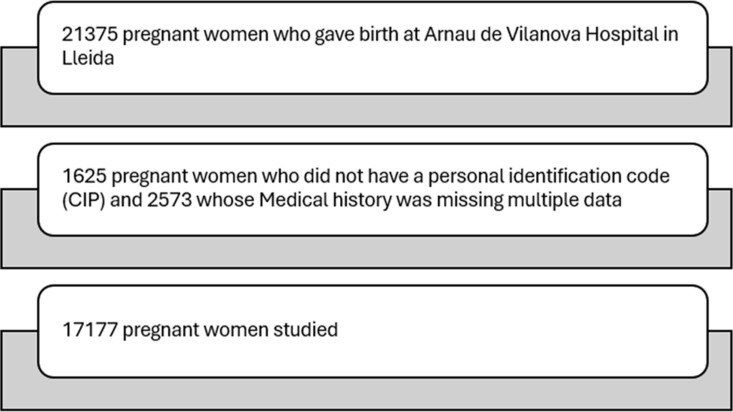Viewport: 733px width, 412px height.
Task: Click the gray panel behind the middle box
Action: [366, 252]
